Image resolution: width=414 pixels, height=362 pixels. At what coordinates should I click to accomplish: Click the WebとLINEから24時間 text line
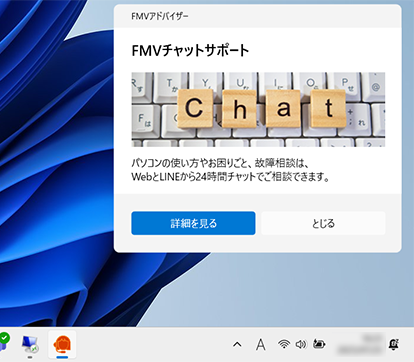(x=231, y=176)
